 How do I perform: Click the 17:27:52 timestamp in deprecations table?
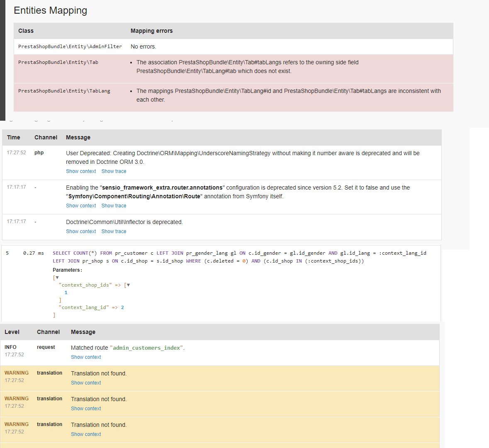tap(17, 153)
